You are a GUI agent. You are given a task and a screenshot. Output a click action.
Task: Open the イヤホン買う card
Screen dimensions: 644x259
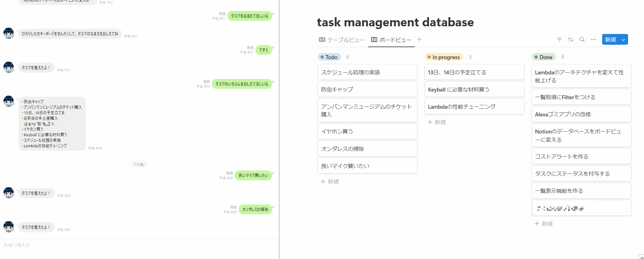point(367,131)
